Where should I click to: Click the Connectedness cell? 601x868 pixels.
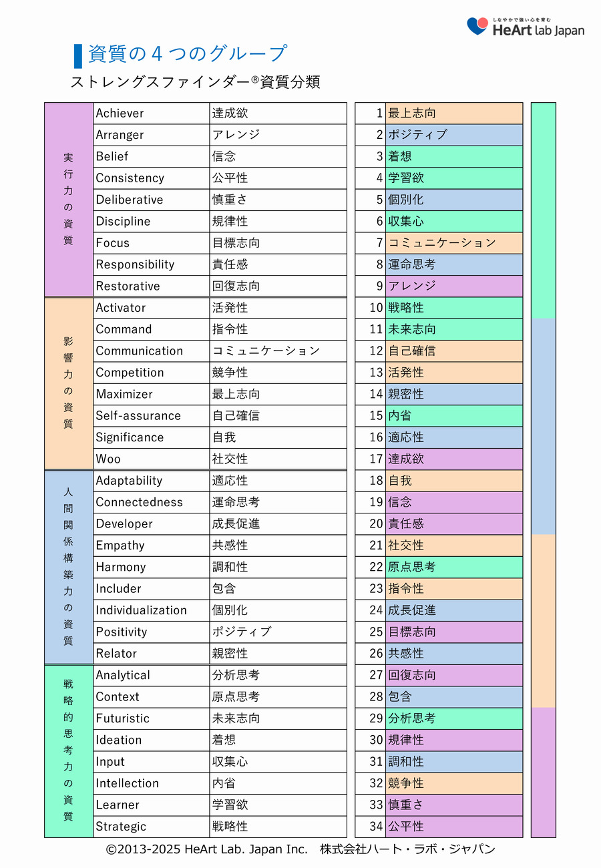click(152, 502)
